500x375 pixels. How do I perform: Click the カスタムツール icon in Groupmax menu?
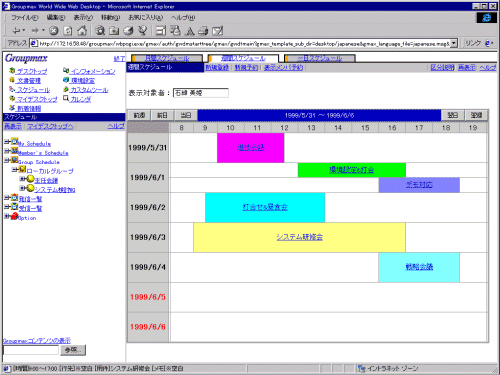[x=66, y=89]
